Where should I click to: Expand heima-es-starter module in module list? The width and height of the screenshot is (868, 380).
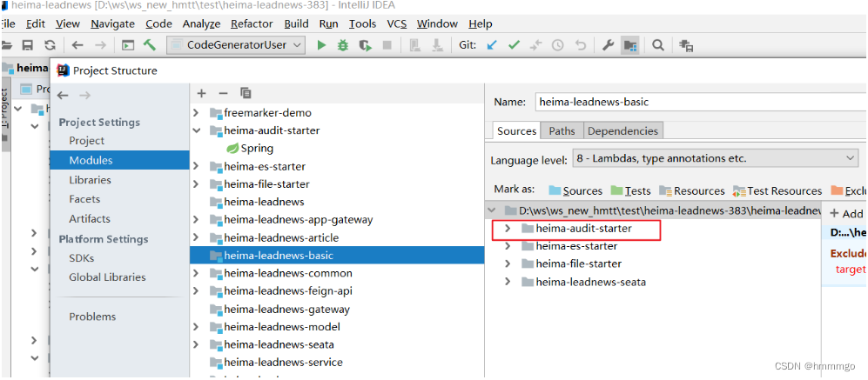[x=197, y=166]
